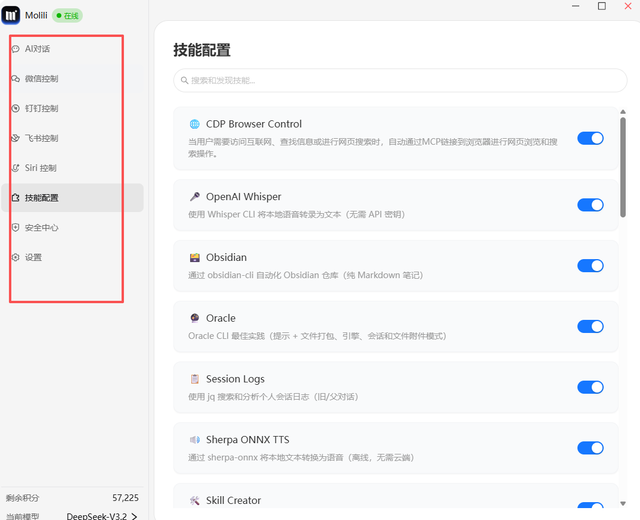Switch to Siri 控制 page
The width and height of the screenshot is (640, 520).
point(72,168)
